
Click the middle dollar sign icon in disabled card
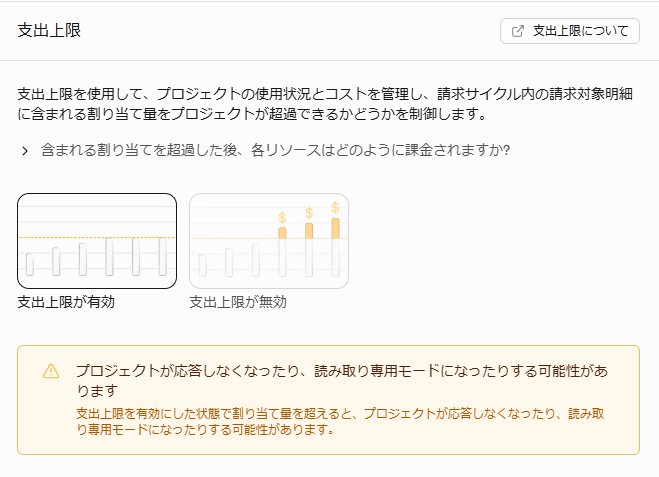[309, 212]
